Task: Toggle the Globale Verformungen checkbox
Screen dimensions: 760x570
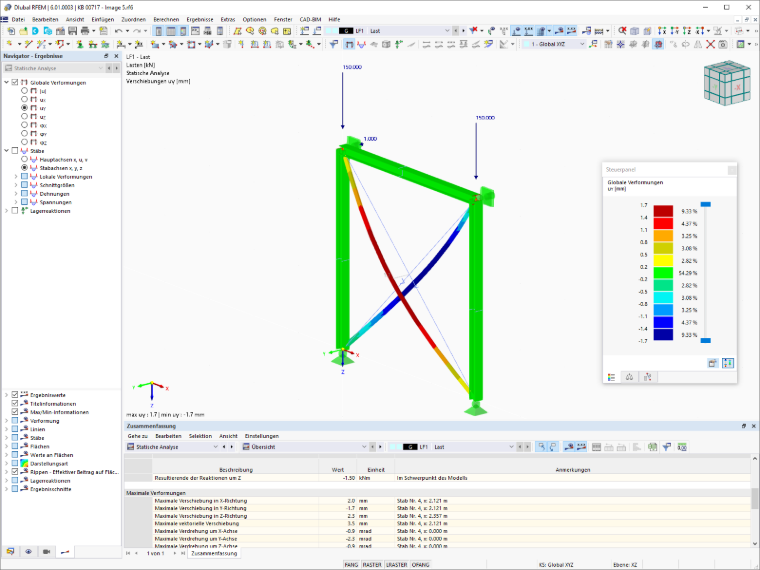Action: pyautogui.click(x=15, y=82)
